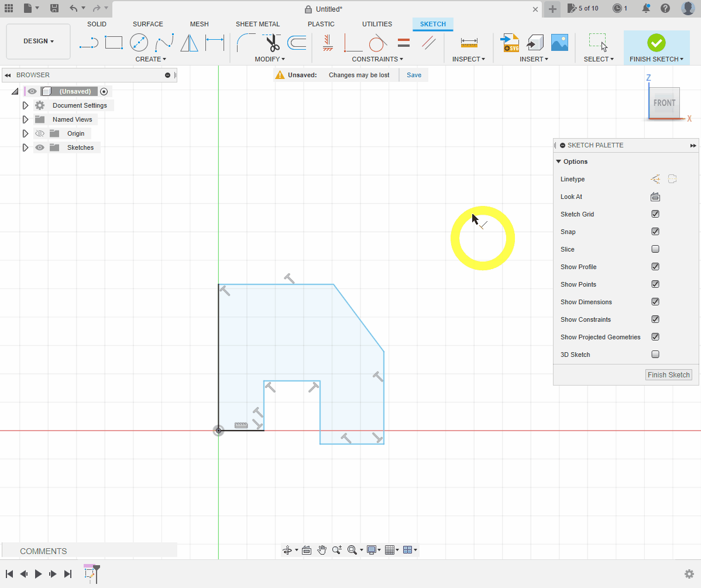Hide the Sketches folder with eye icon

tap(40, 147)
